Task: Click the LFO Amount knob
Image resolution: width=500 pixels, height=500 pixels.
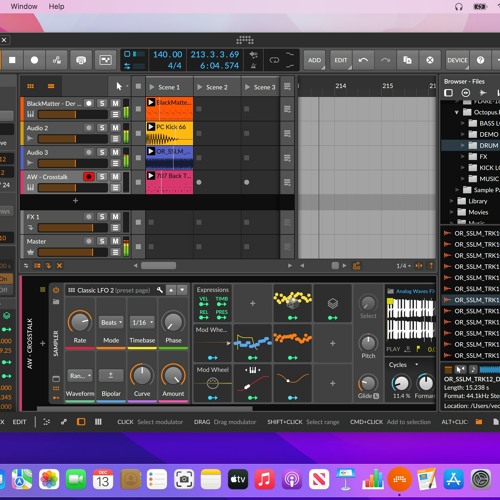Action: 173,375
